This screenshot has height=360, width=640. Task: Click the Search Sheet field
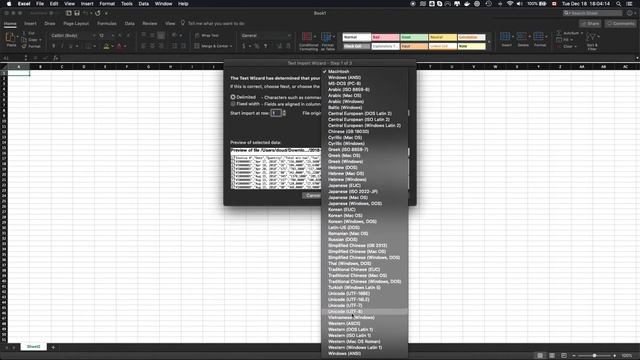593,13
